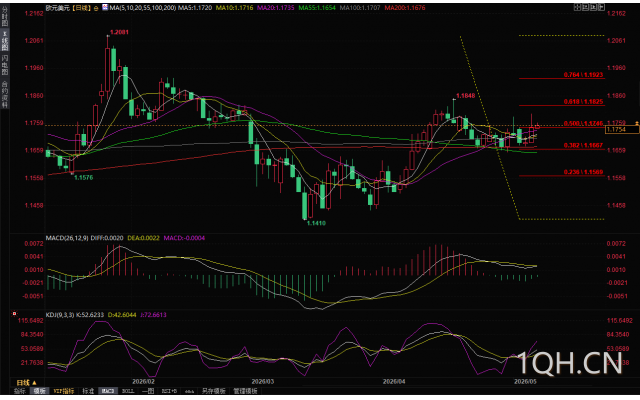Click the KDJ(9,3,3) indicator label
This screenshot has height=400, width=640.
click(x=60, y=315)
